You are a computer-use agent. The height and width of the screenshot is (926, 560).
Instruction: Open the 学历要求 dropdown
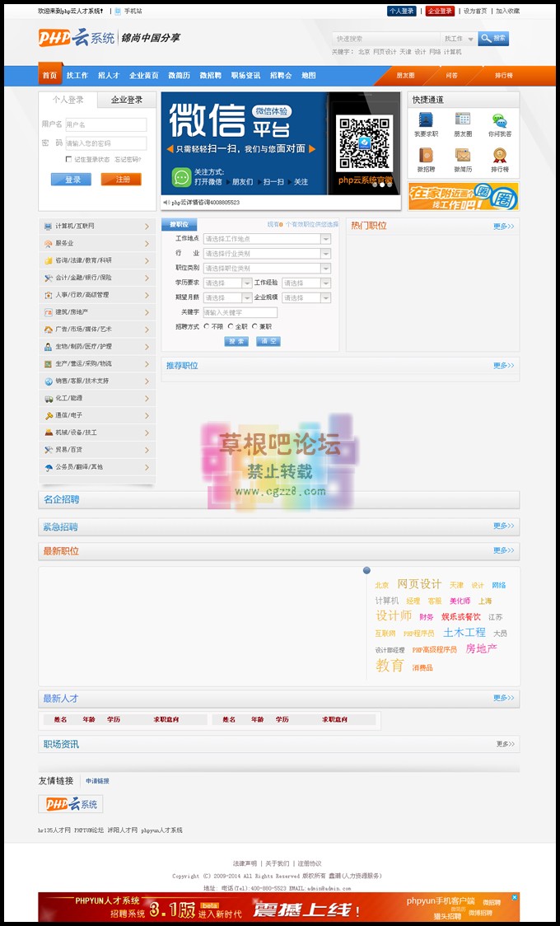pos(228,283)
